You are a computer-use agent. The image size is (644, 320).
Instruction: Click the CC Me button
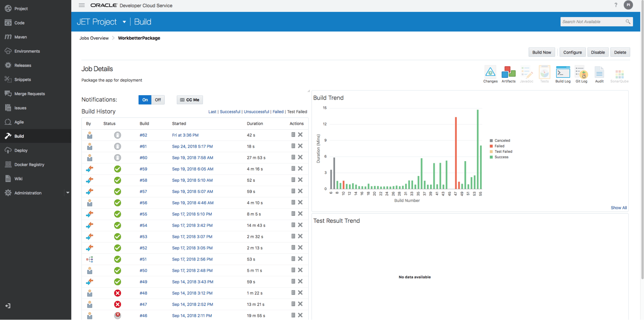tap(190, 100)
